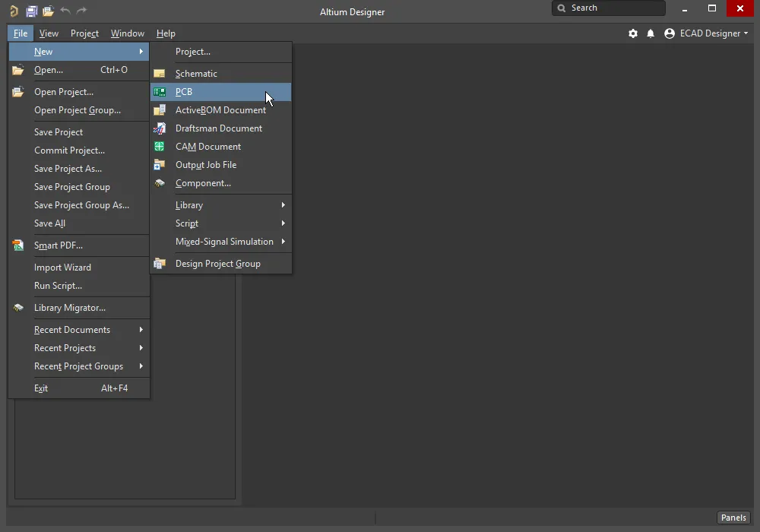Choose Save Project Group As...
This screenshot has height=532, width=760.
[x=79, y=205]
